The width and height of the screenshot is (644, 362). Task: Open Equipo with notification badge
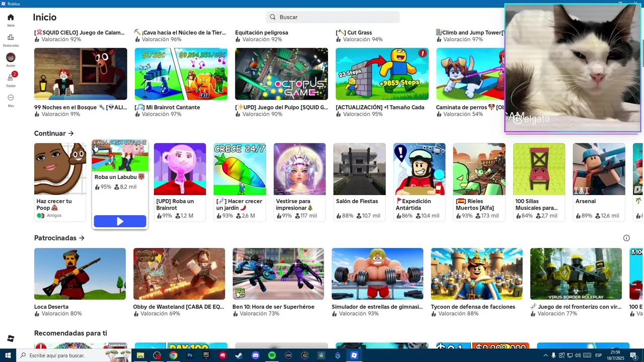coord(11,80)
